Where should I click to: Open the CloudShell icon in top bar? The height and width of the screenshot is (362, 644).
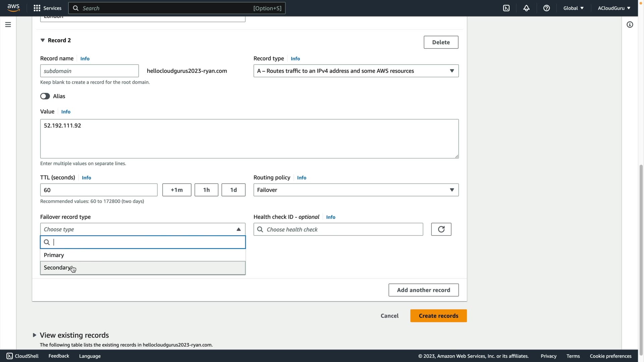tap(506, 8)
